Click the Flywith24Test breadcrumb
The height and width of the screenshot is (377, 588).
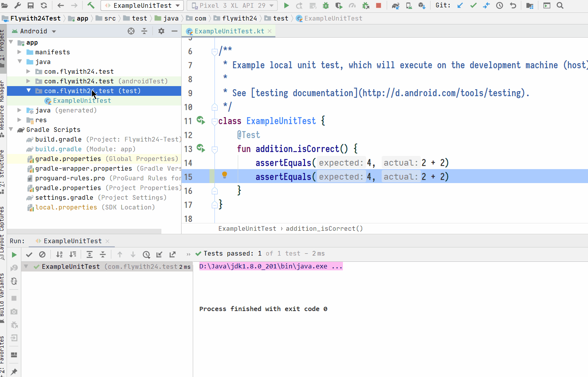pyautogui.click(x=31, y=18)
